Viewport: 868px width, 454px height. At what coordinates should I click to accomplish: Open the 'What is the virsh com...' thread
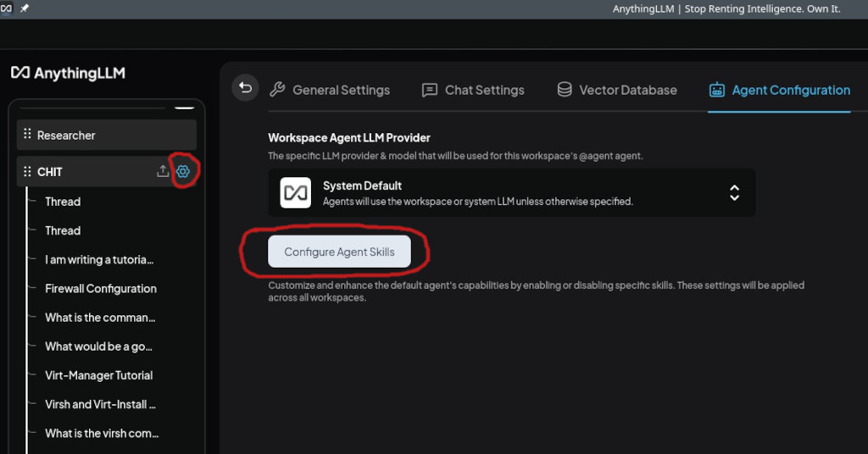tap(102, 434)
